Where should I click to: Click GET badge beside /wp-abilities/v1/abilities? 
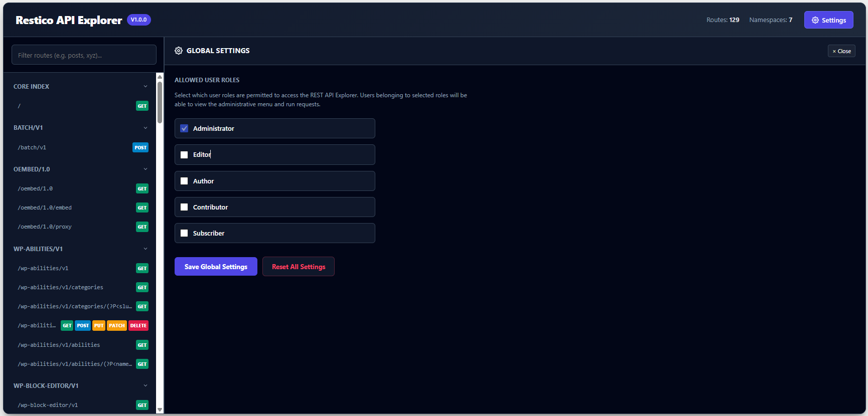(142, 345)
